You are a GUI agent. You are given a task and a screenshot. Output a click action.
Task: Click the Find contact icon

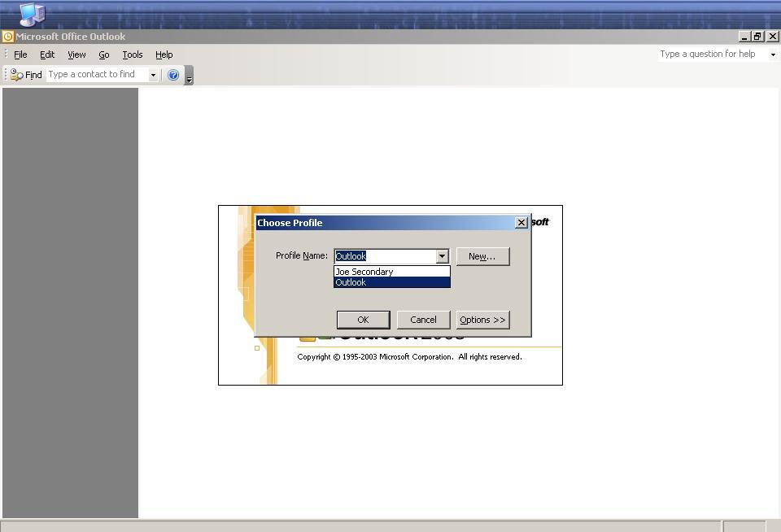click(x=16, y=75)
